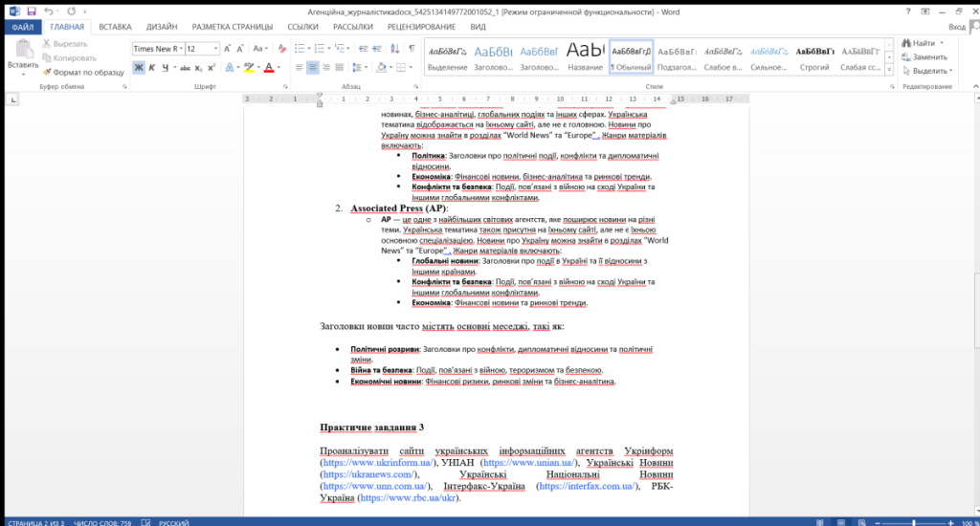Clear all formatting with the eraser icon
The height and width of the screenshot is (526, 980).
pyautogui.click(x=282, y=49)
